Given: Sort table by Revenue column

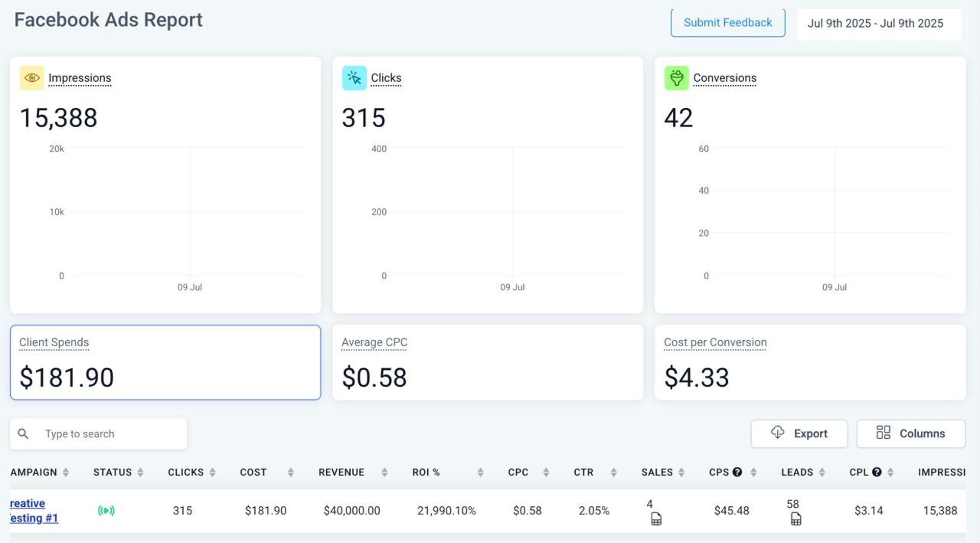Looking at the screenshot, I should click(384, 473).
